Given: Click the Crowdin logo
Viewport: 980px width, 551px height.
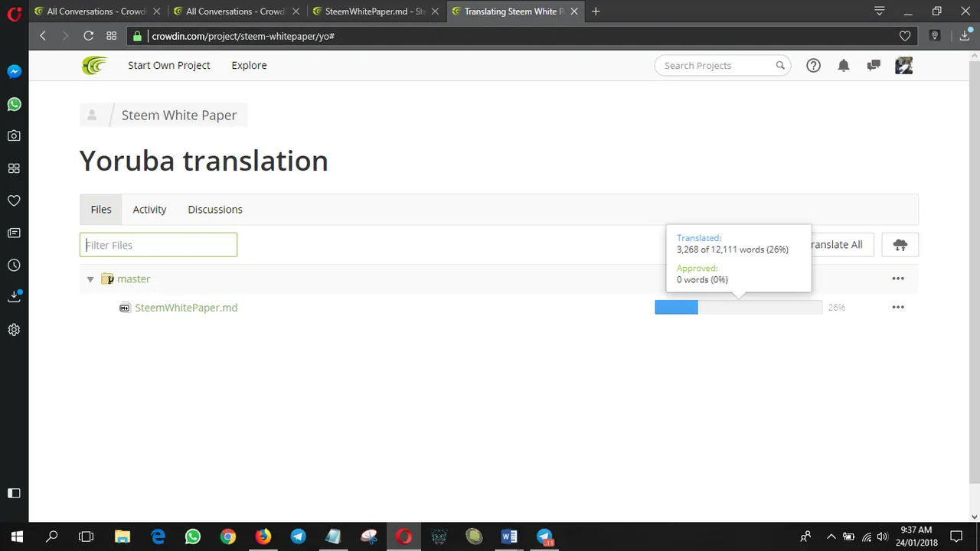Looking at the screenshot, I should click(x=94, y=66).
